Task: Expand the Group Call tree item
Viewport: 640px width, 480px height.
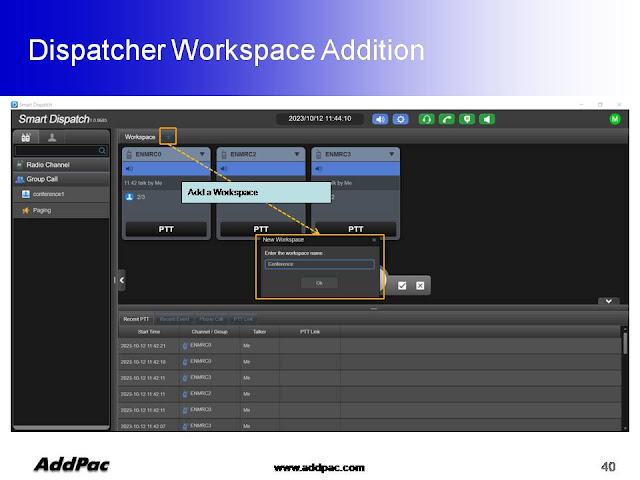Action: pyautogui.click(x=61, y=179)
